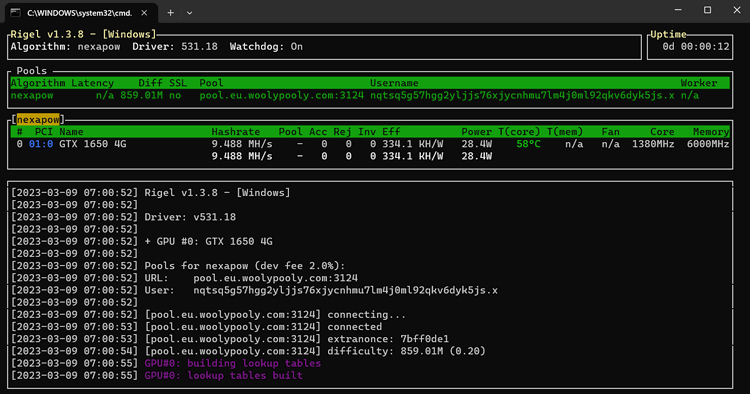This screenshot has height=394, width=750.
Task: Open a new terminal tab
Action: tap(170, 13)
